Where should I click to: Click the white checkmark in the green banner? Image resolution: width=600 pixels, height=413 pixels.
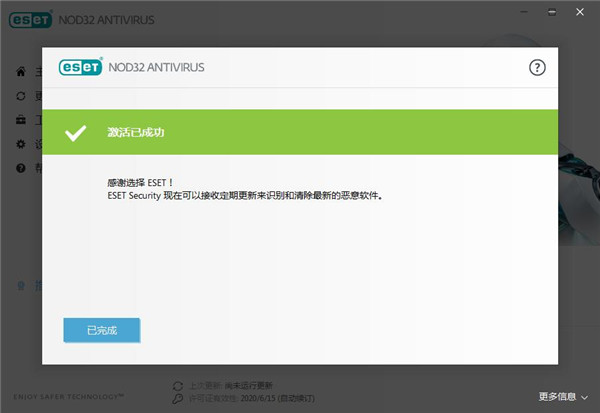pyautogui.click(x=75, y=133)
